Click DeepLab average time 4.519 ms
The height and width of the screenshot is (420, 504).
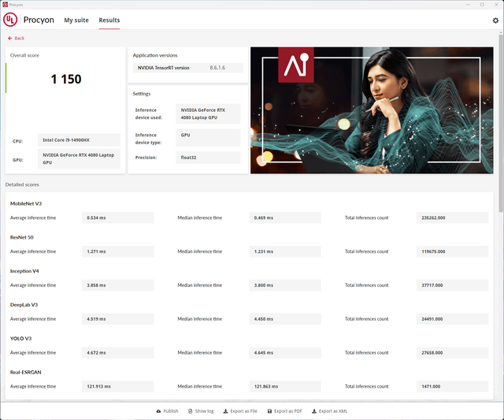(x=117, y=319)
